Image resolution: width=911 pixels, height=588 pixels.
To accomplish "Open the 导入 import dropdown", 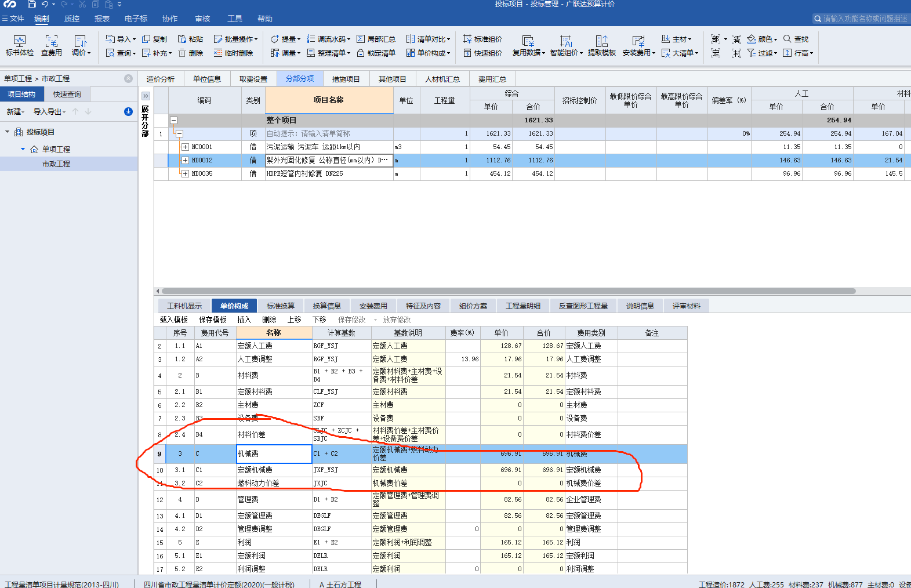I will 121,39.
